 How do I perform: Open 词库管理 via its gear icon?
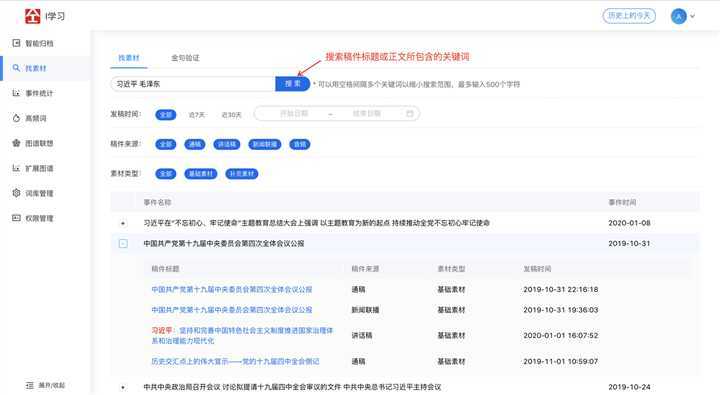(17, 193)
